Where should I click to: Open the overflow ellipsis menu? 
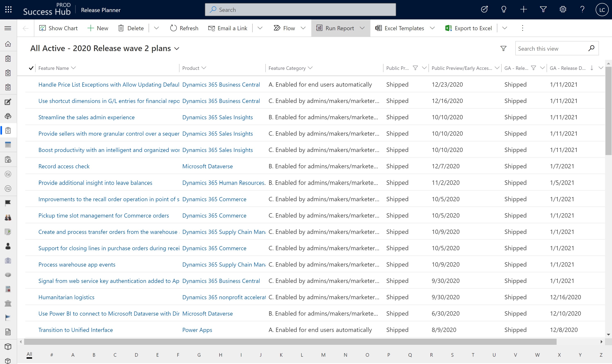tap(522, 28)
